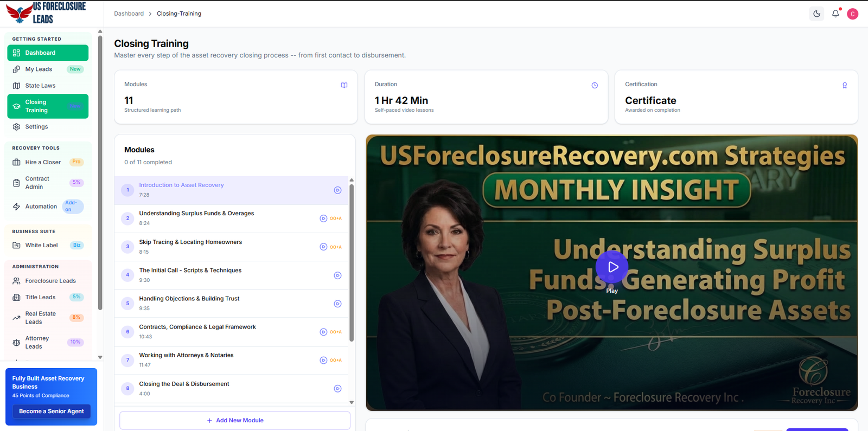Click the '0 of 11 completed' text

click(148, 162)
